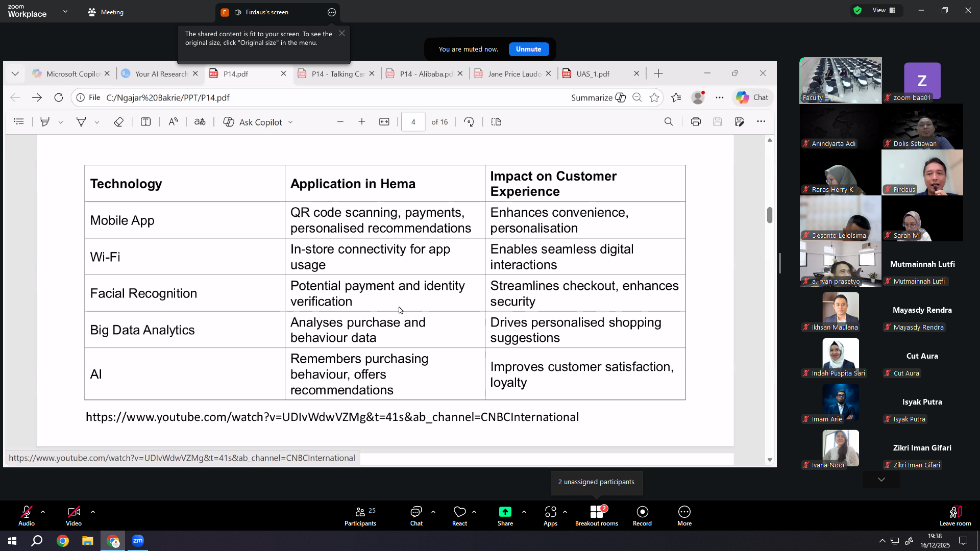Image resolution: width=980 pixels, height=551 pixels.
Task: Open Windows Start menu
Action: (12, 541)
